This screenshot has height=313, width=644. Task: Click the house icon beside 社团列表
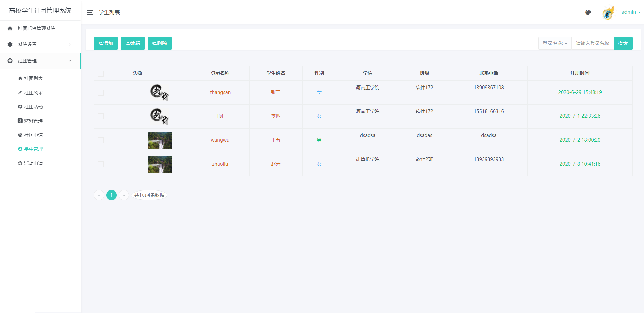click(x=20, y=78)
